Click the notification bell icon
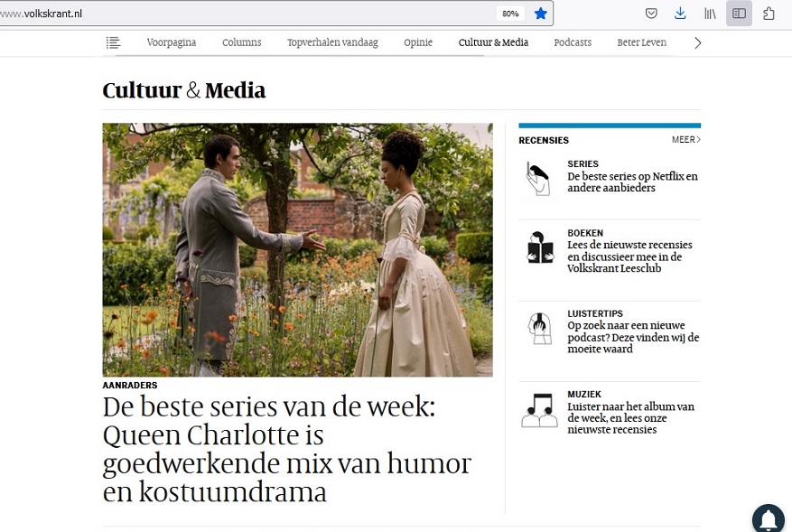This screenshot has height=532, width=792. point(769,518)
